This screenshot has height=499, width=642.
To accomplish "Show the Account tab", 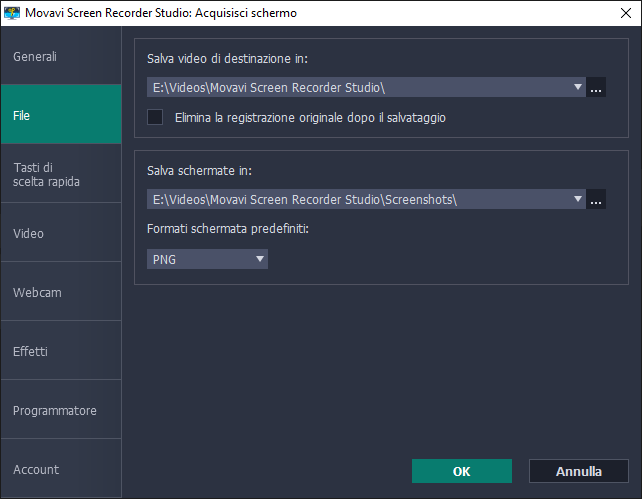I will (61, 469).
